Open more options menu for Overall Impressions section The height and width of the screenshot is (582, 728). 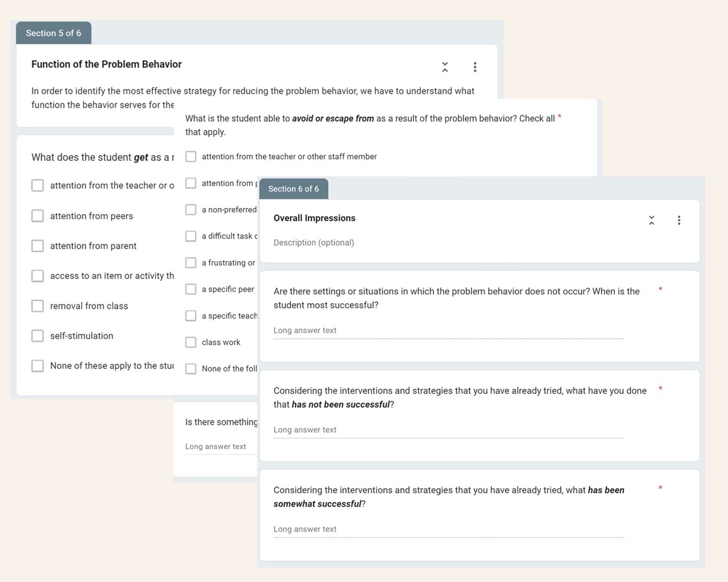[679, 220]
